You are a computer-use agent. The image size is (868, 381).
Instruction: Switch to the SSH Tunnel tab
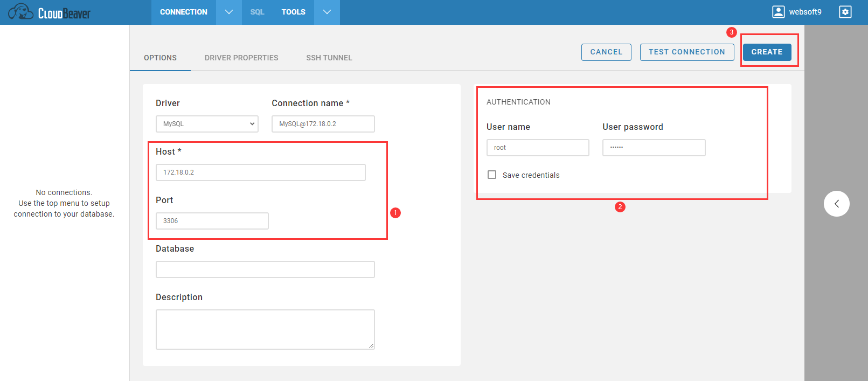(329, 58)
